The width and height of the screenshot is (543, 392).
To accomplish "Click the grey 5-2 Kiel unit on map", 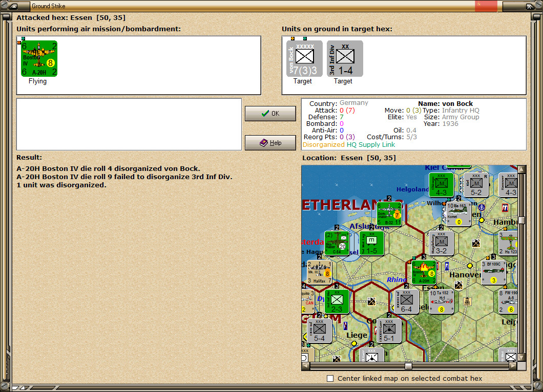I will (476, 185).
